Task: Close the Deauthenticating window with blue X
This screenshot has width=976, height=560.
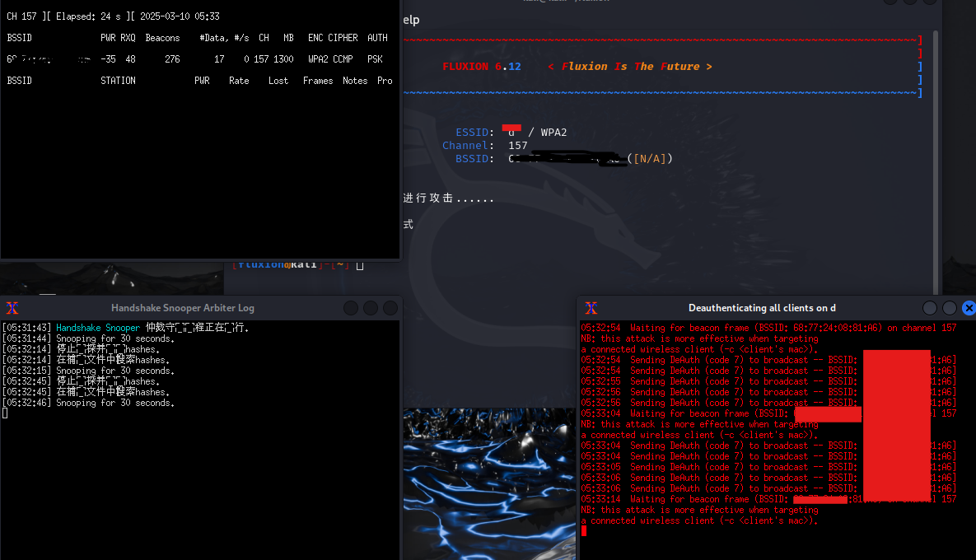Action: 969,308
